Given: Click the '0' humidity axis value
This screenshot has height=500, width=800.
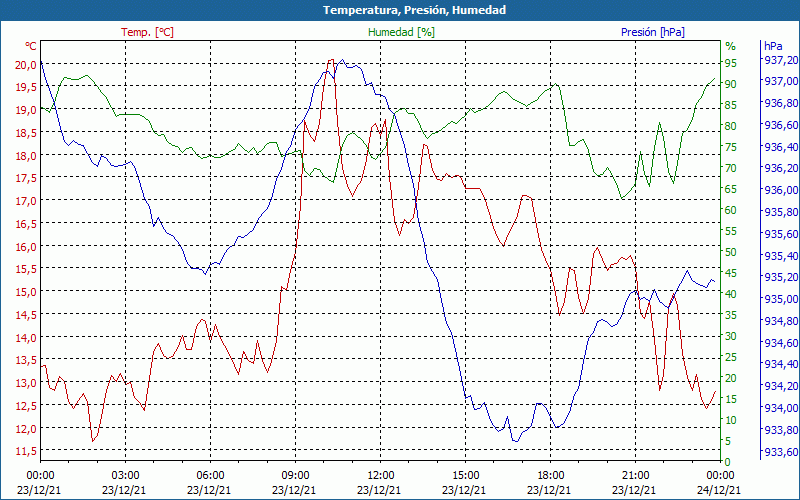Looking at the screenshot, I should 728,462.
